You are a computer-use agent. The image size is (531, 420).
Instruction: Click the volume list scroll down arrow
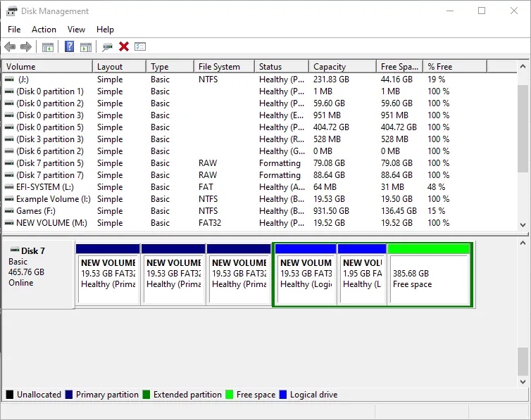click(523, 225)
